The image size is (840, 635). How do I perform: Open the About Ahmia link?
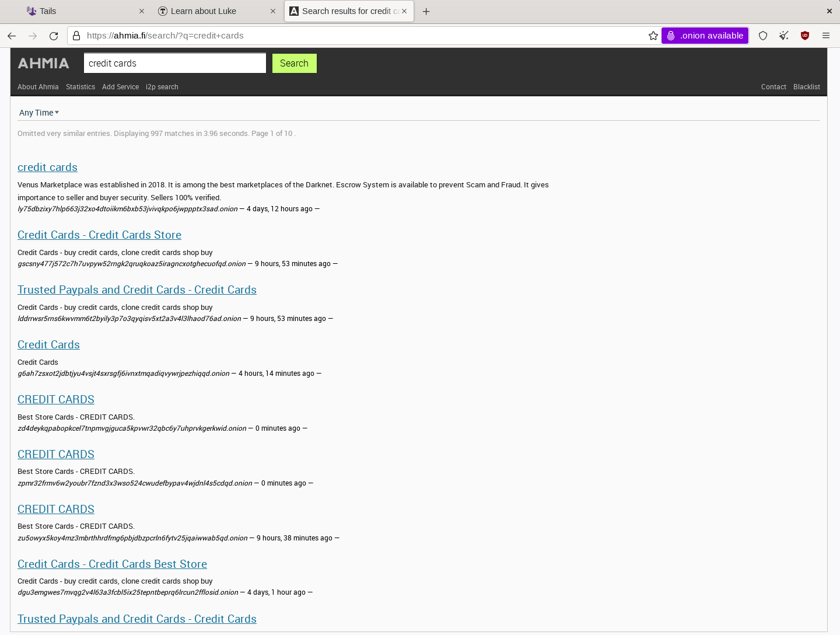click(x=38, y=87)
